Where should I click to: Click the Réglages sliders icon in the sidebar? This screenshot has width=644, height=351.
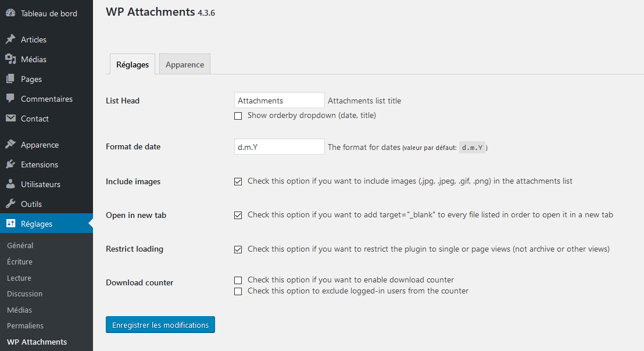coord(10,223)
